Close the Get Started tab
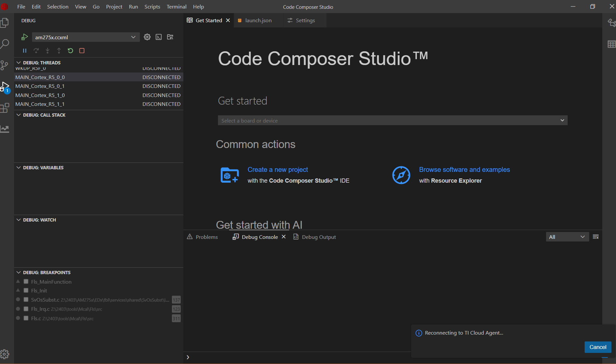Screen dimensions: 616x364 tap(228, 20)
